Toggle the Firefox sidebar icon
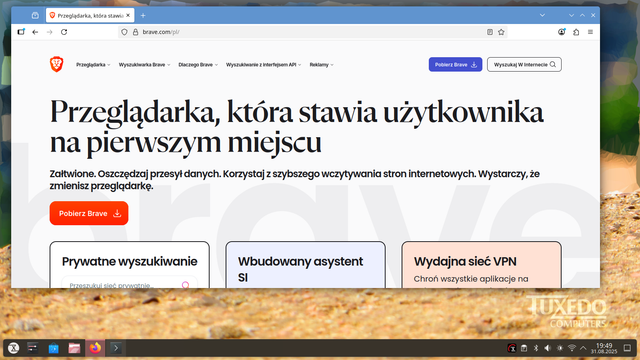This screenshot has width=640, height=360. (21, 32)
